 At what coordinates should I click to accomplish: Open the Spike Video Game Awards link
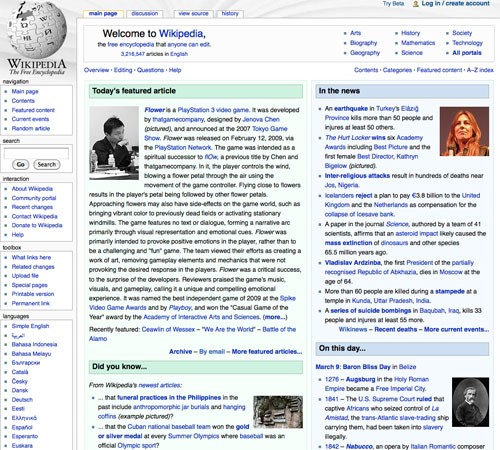click(x=192, y=303)
